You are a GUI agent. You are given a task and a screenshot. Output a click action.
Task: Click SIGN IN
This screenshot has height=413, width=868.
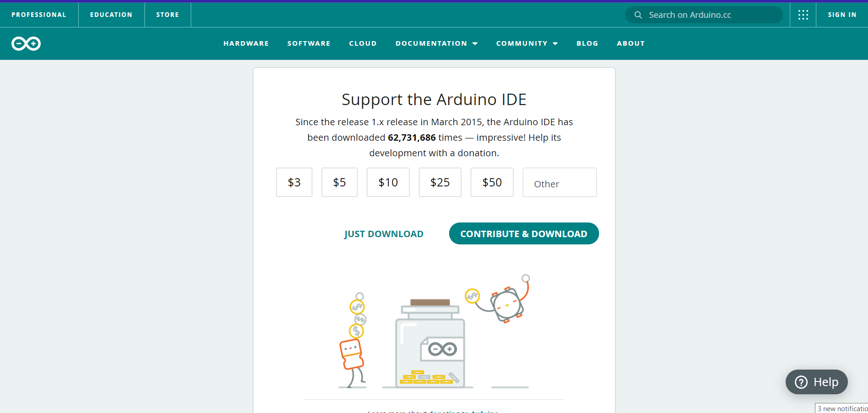tap(842, 14)
